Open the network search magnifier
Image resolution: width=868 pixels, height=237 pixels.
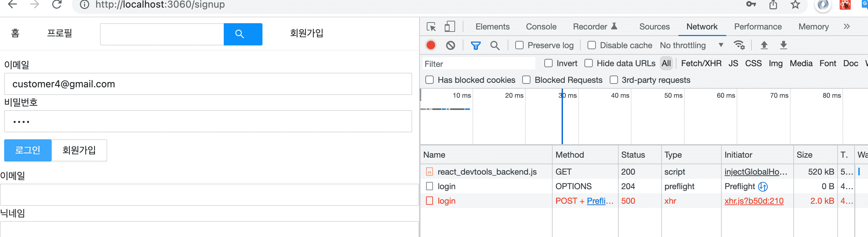[x=495, y=45]
